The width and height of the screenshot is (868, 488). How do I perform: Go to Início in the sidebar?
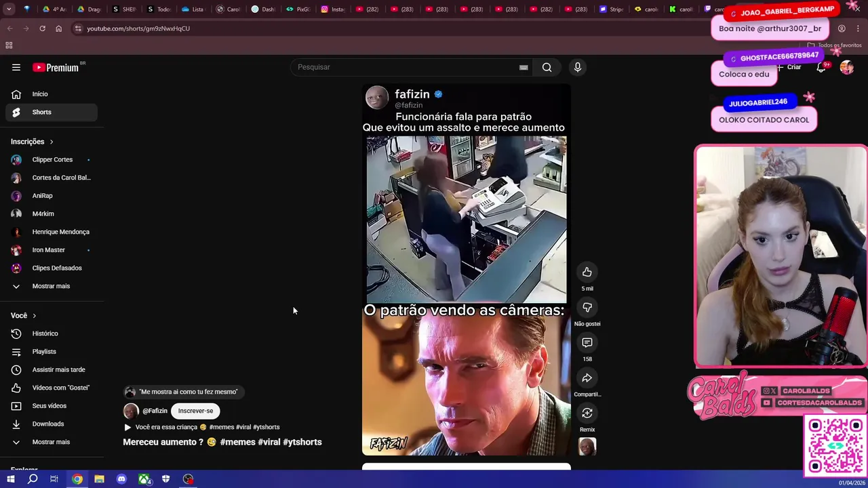52,94
